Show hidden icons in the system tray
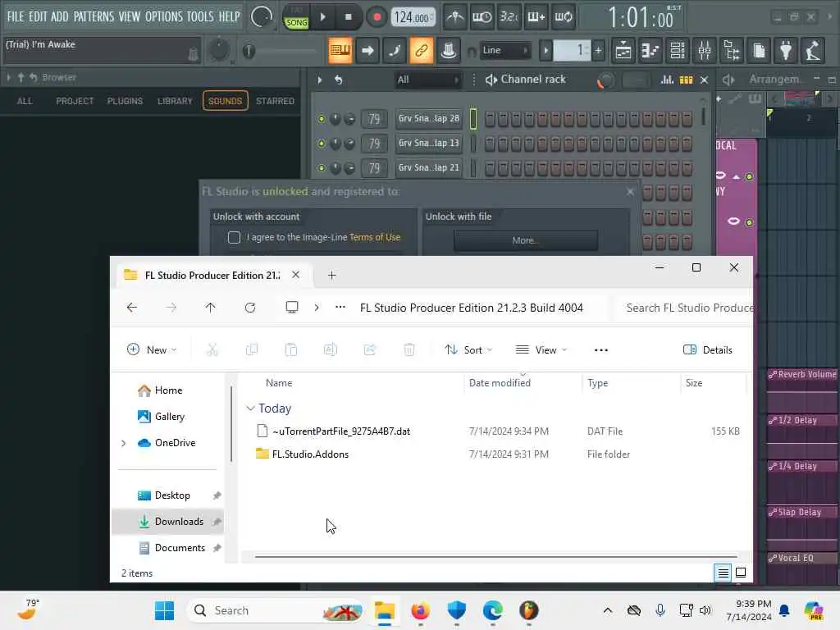 [607, 610]
